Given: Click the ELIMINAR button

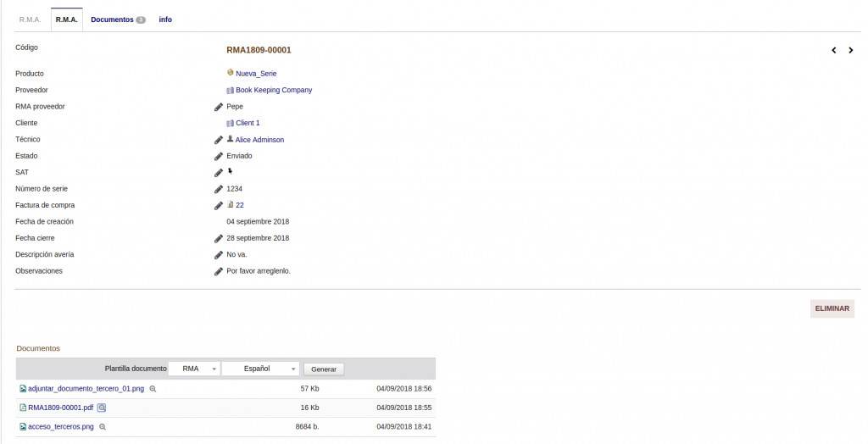Looking at the screenshot, I should coord(832,308).
